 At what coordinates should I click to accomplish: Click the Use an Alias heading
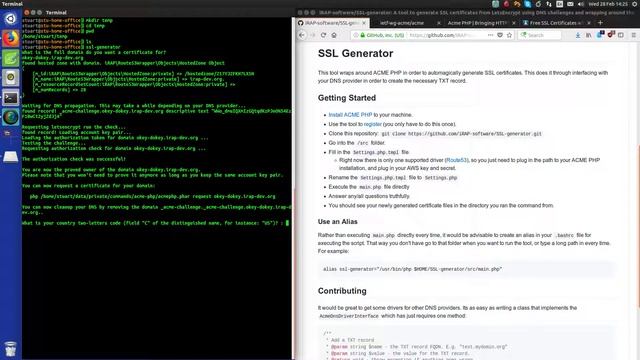pos(338,222)
